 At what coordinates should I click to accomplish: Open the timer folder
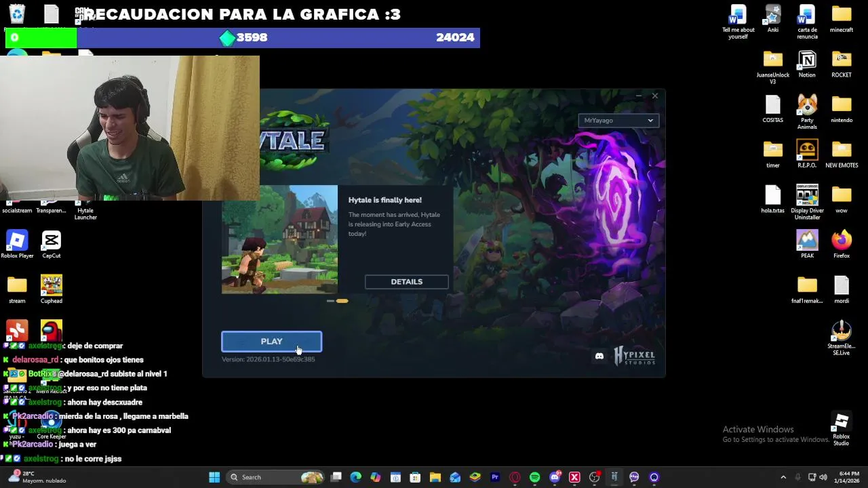[773, 155]
